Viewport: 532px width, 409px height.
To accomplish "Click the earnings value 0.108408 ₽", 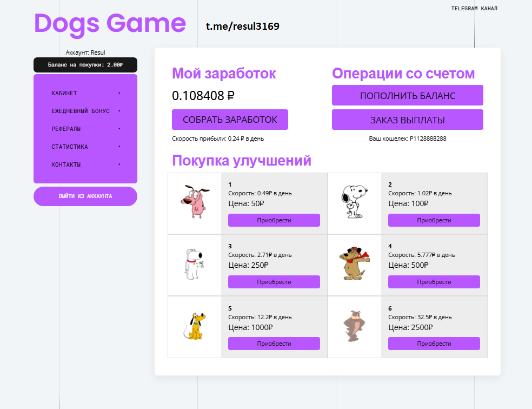I will coord(203,96).
